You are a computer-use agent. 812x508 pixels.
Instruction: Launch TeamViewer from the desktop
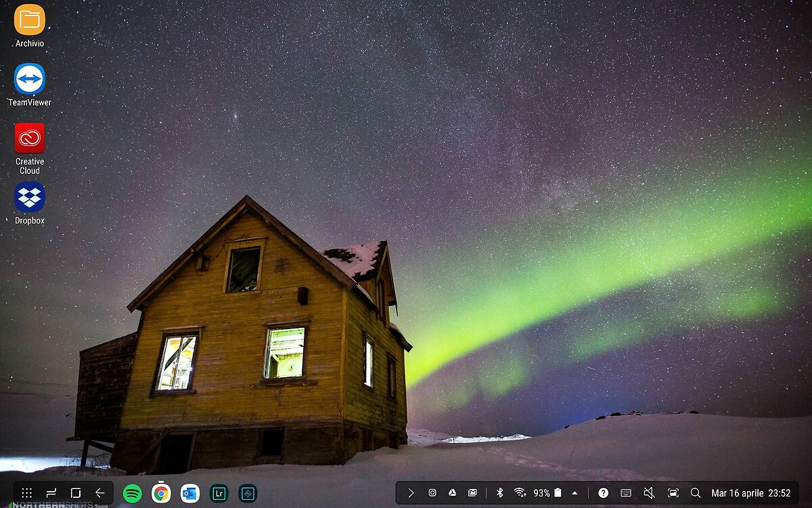pos(29,79)
